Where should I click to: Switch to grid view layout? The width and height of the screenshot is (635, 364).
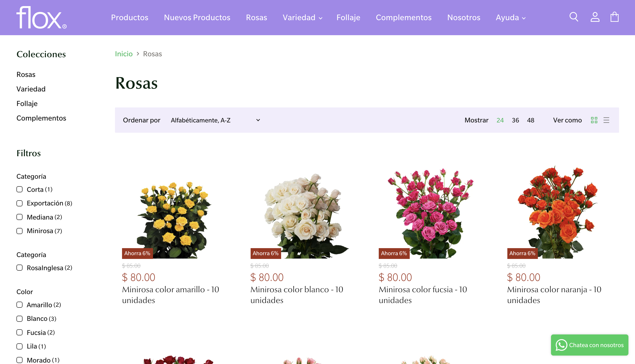click(595, 120)
